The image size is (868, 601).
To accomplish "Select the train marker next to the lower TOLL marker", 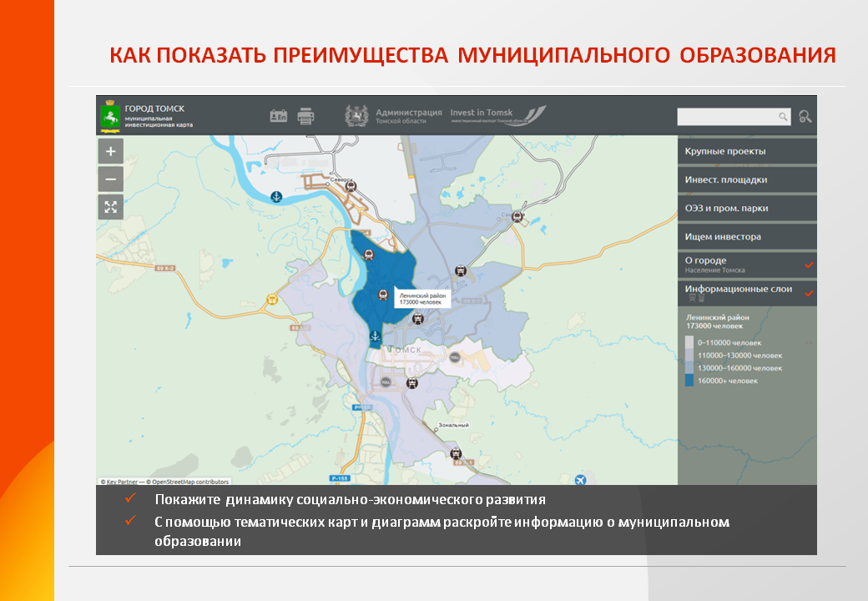I will point(411,383).
